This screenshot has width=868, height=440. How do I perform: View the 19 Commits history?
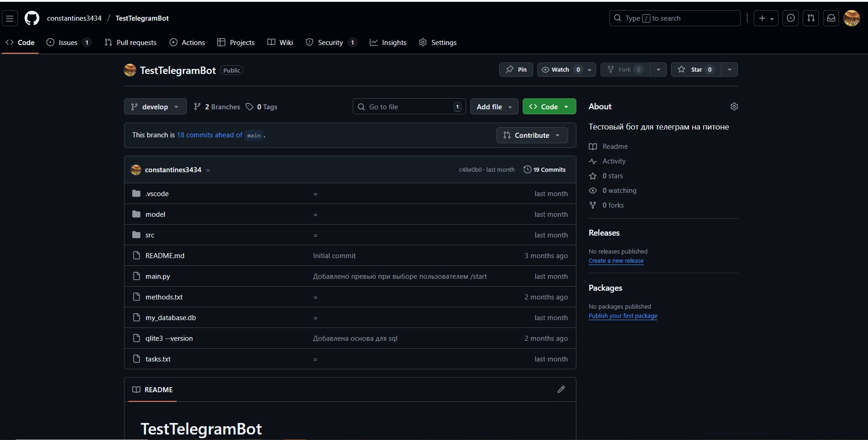click(545, 169)
